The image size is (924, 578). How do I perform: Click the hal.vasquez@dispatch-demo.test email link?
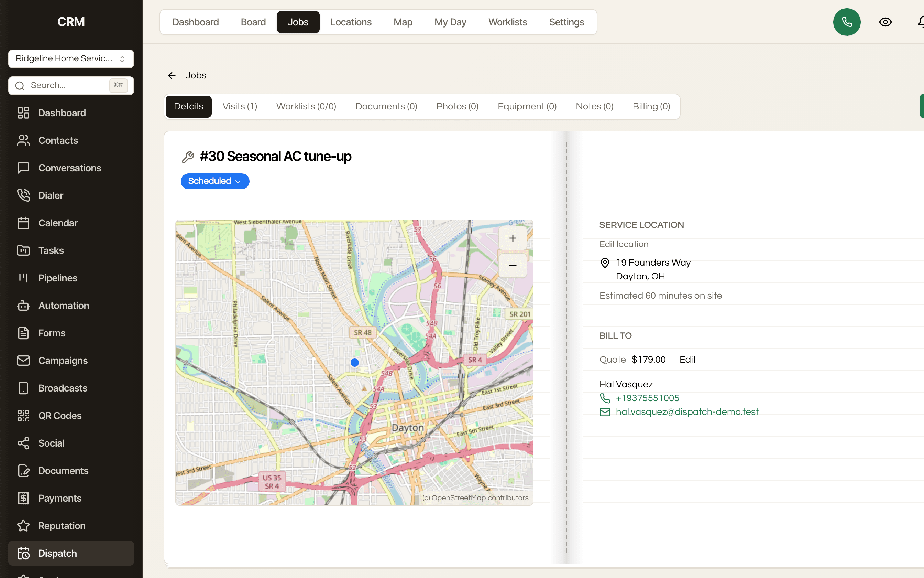[687, 412]
